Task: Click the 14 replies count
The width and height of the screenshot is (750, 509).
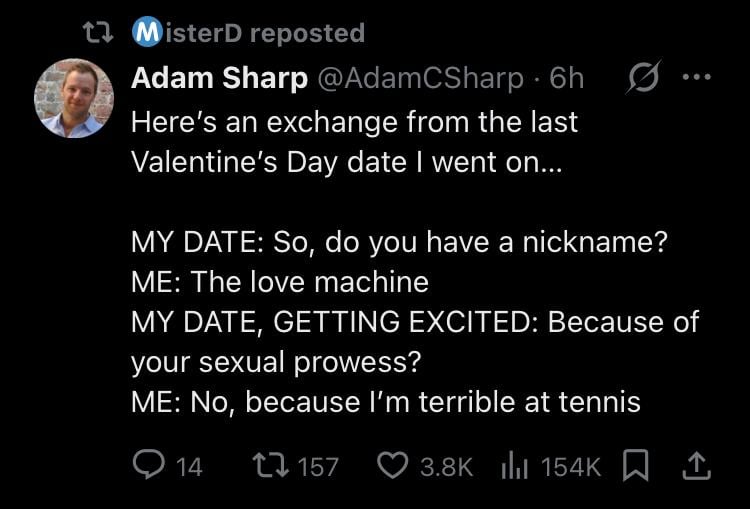Action: [188, 466]
